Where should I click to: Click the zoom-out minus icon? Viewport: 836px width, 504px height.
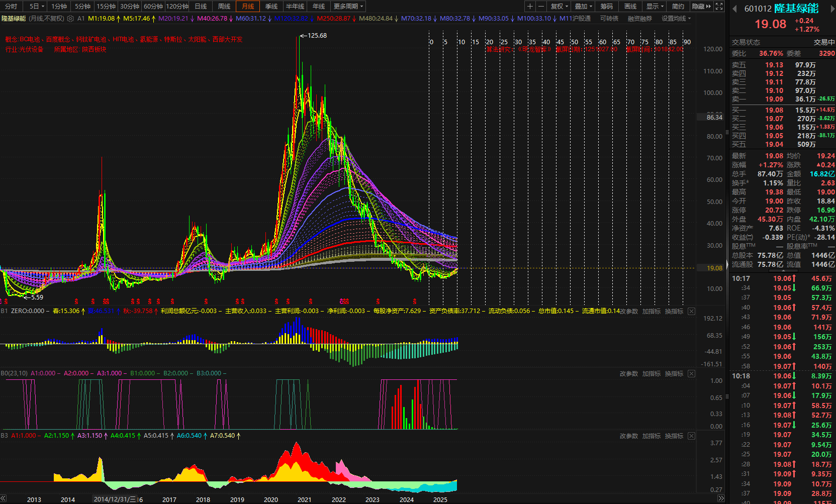541,7
